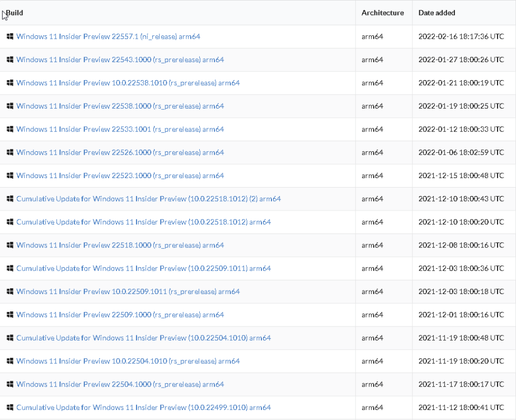This screenshot has width=516, height=420.
Task: Click Windows logo icon beside 10.0.22538.1010 build
Action: [x=10, y=83]
